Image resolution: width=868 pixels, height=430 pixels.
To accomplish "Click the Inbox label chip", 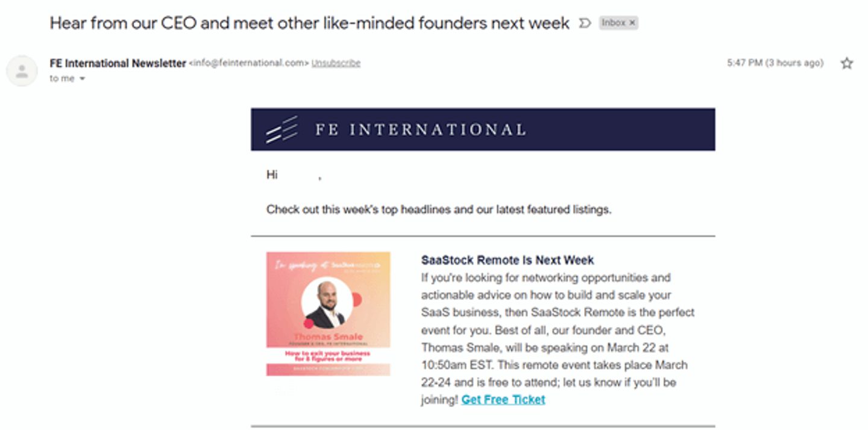I will click(x=614, y=22).
